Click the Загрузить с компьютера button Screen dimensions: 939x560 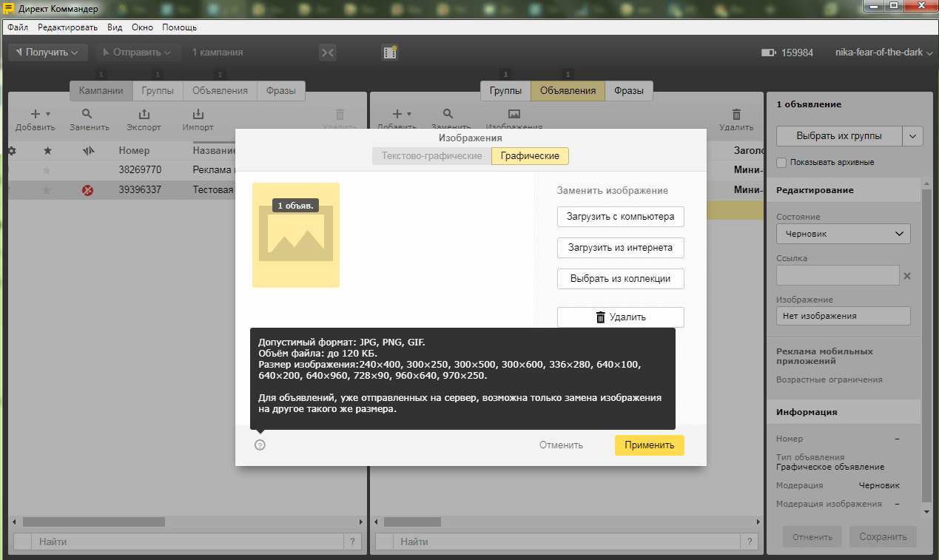pos(620,217)
